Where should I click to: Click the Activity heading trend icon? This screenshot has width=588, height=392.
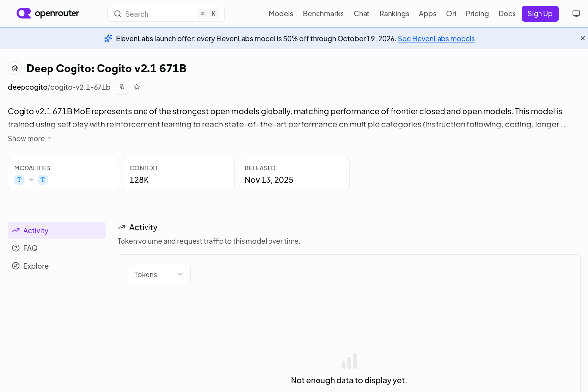click(x=122, y=227)
